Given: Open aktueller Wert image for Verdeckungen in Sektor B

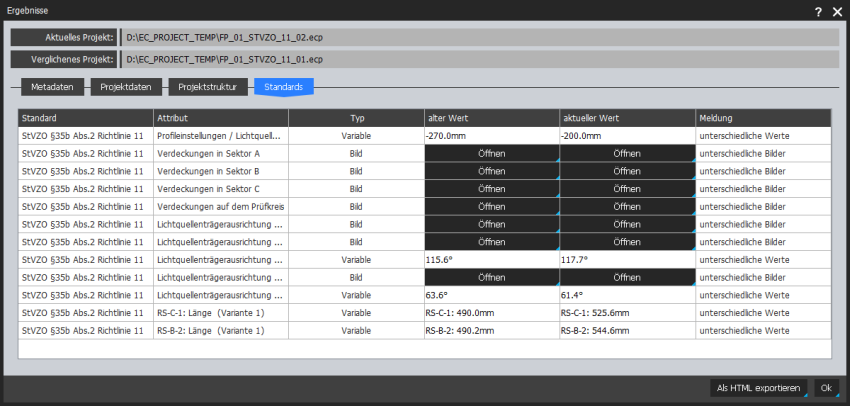Looking at the screenshot, I should click(x=627, y=171).
